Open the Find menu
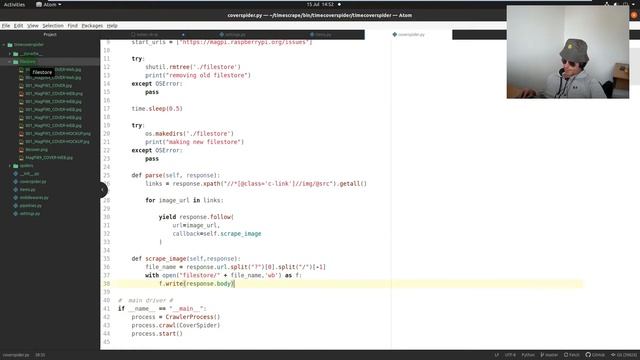The image size is (640, 360). point(73,26)
